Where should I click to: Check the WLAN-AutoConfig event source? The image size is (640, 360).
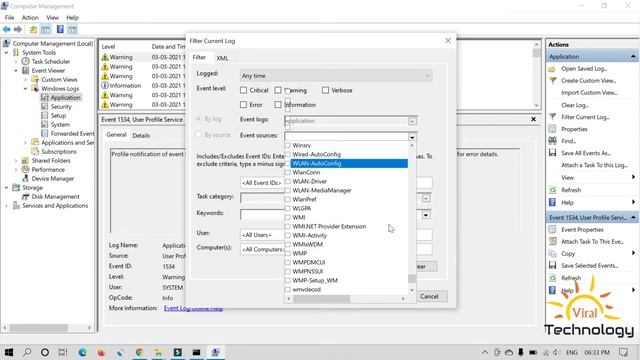288,163
